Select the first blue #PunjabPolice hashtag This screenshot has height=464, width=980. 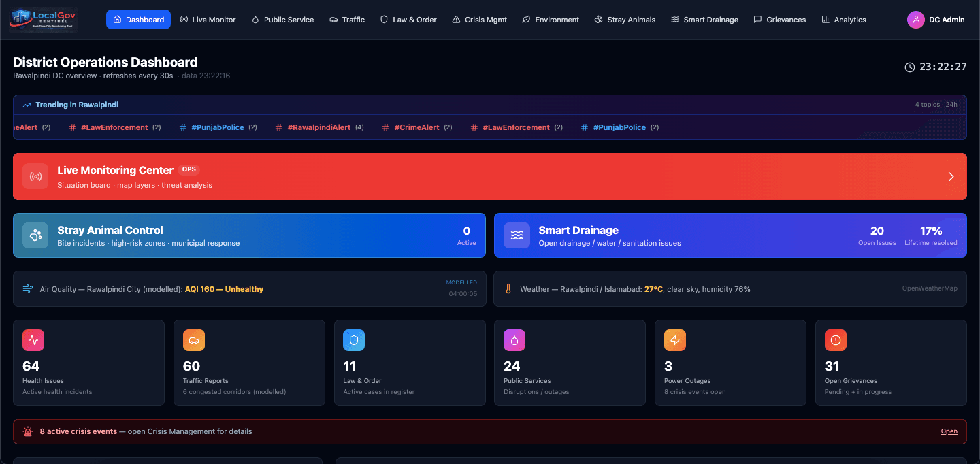[x=218, y=127]
